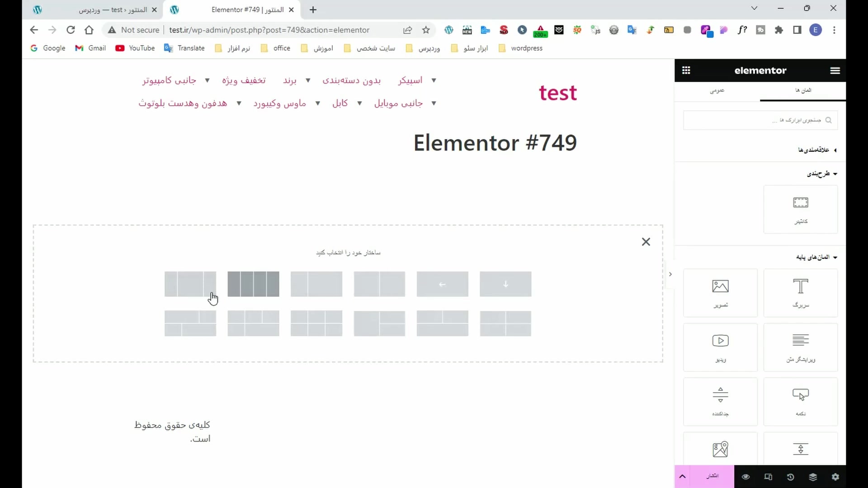Select the Video (ویدیو) widget
The width and height of the screenshot is (868, 488).
[720, 347]
